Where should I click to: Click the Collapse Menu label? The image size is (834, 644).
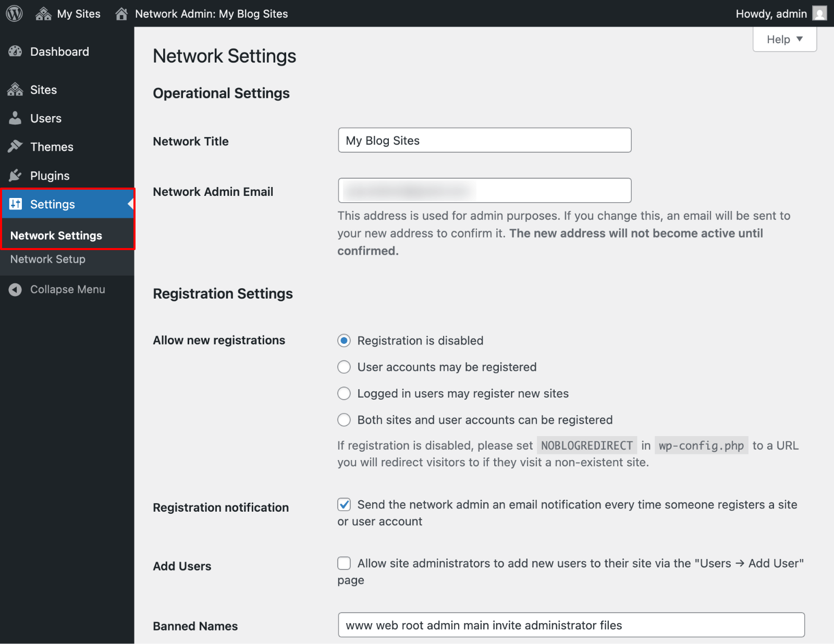(x=68, y=290)
